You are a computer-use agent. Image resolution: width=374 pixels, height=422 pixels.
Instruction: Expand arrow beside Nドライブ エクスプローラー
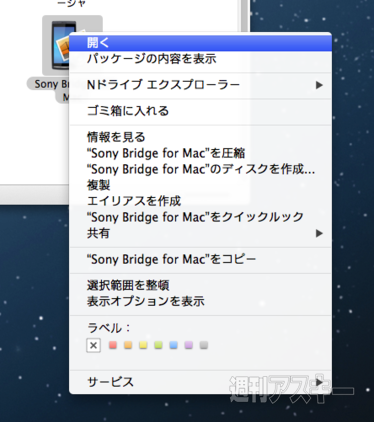pos(319,85)
